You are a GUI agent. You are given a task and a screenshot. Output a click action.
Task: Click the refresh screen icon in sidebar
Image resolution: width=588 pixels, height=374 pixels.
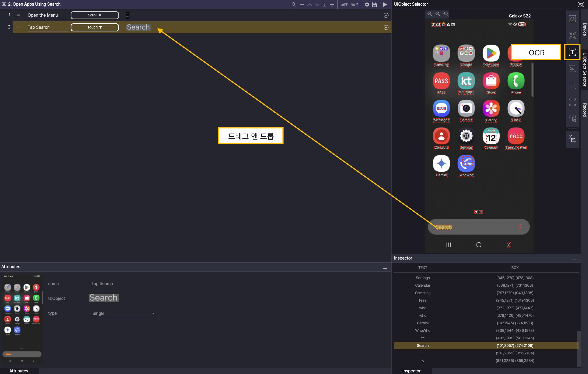[572, 19]
